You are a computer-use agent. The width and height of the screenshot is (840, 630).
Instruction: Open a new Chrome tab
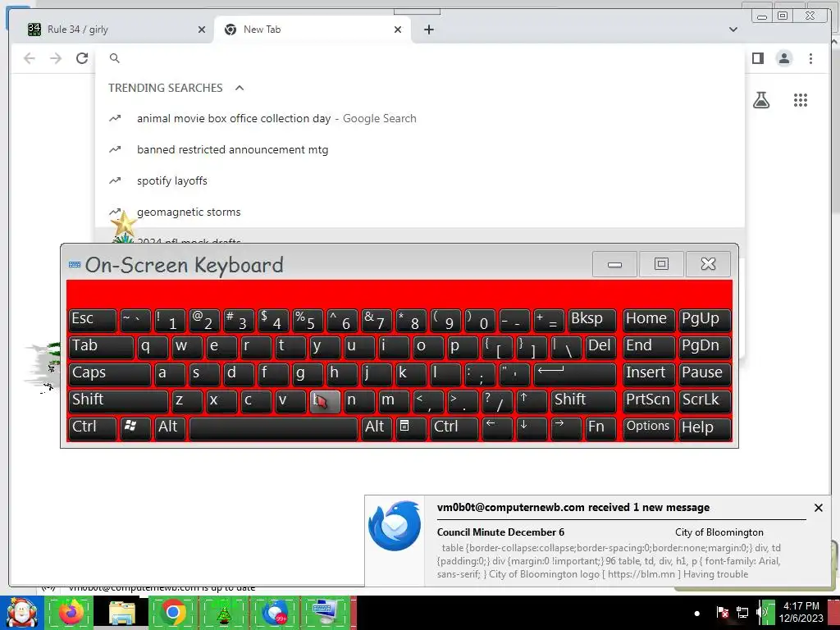coord(428,30)
